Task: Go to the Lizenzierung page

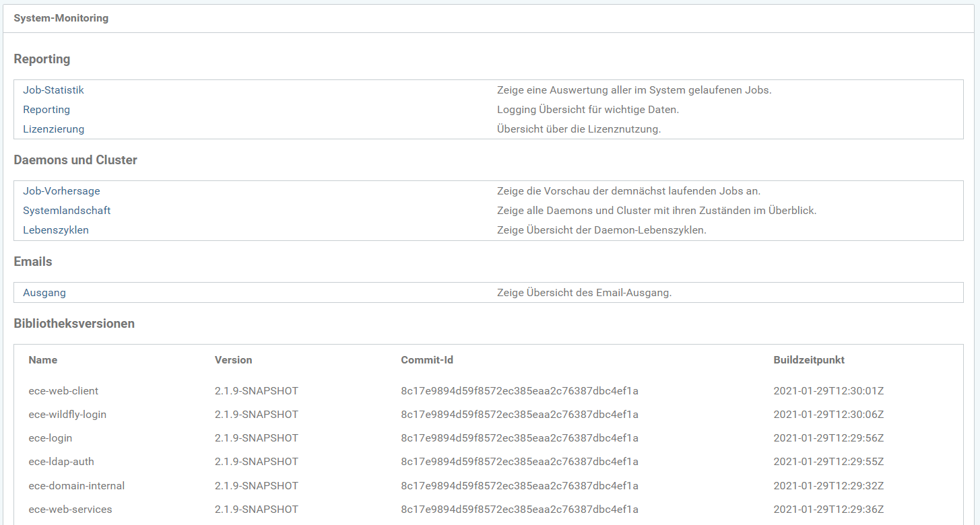Action: [x=53, y=129]
